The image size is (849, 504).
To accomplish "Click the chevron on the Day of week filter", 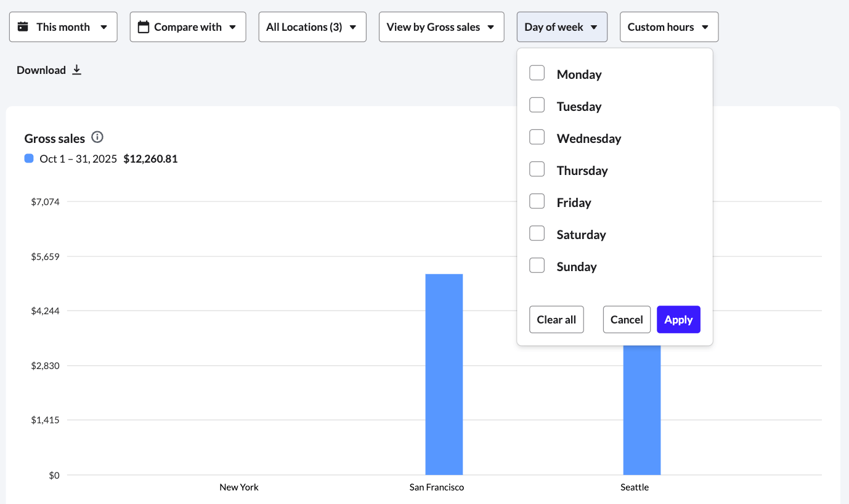I will point(593,26).
